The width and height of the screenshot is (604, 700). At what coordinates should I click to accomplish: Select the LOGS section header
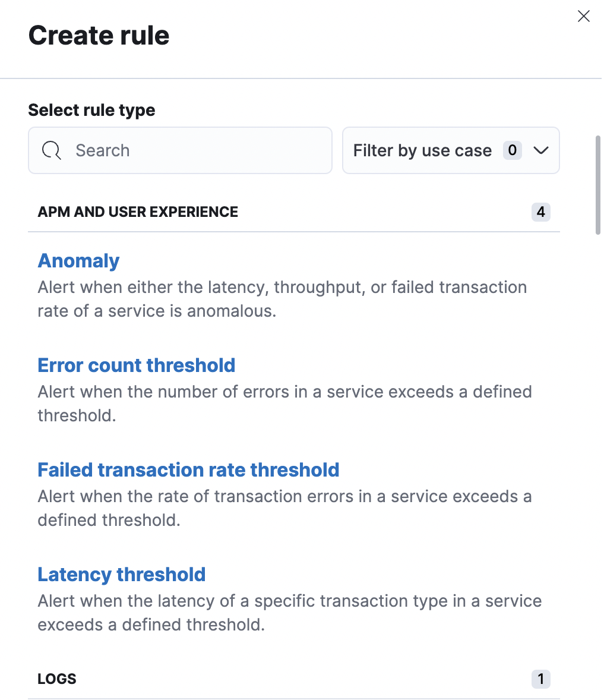pyautogui.click(x=57, y=679)
